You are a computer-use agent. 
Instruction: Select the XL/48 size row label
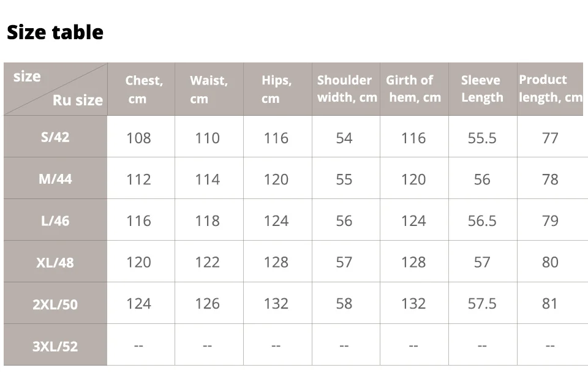(55, 262)
